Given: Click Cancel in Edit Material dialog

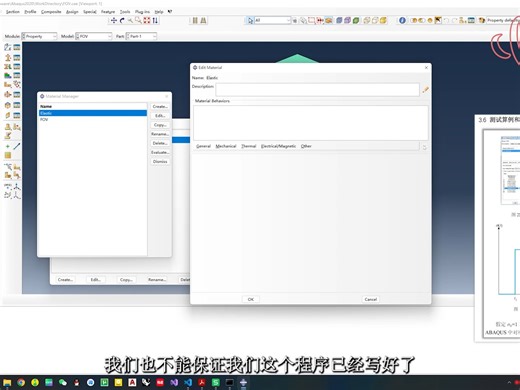Looking at the screenshot, I should [371, 299].
